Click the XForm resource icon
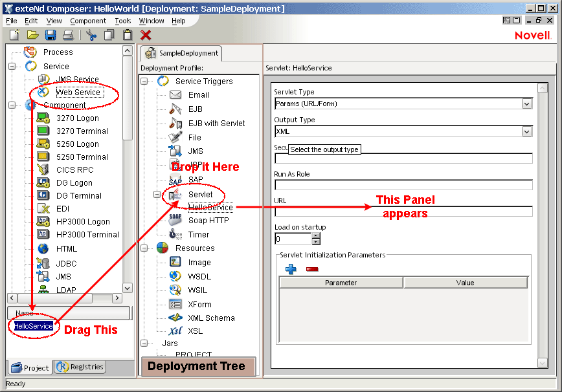The height and width of the screenshot is (392, 562). 175,304
